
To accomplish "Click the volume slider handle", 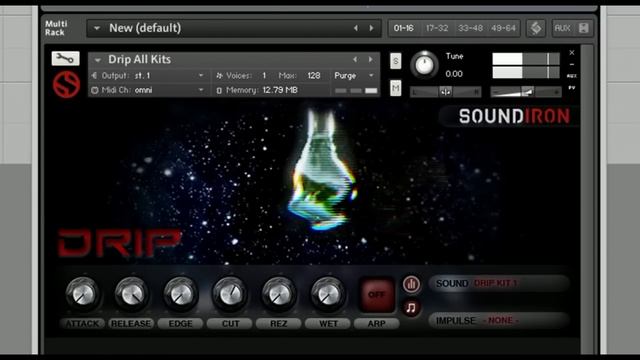I will coord(528,92).
